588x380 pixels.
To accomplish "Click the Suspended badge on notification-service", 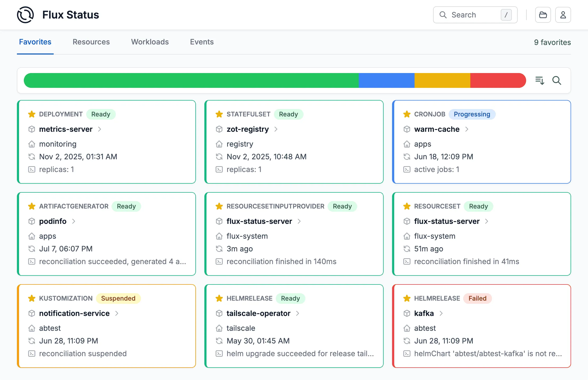I will click(x=118, y=298).
